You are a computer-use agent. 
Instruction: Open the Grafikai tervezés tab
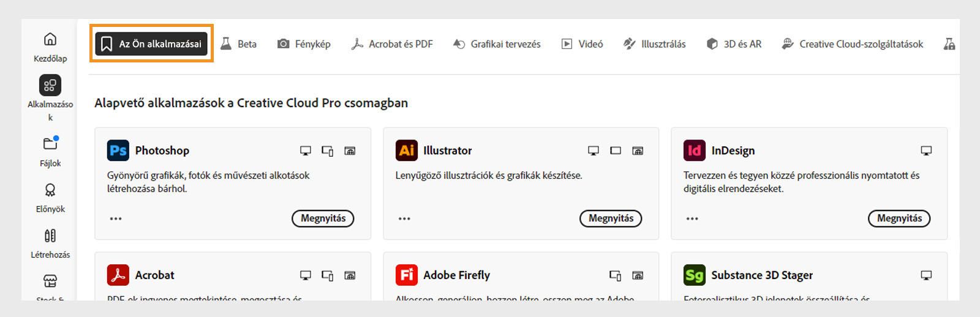click(x=497, y=44)
